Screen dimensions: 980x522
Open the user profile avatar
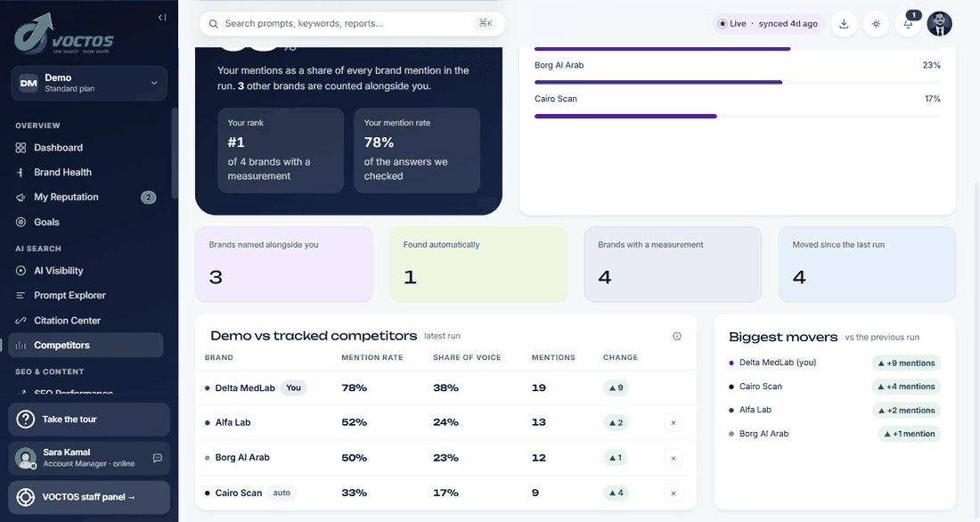[939, 24]
